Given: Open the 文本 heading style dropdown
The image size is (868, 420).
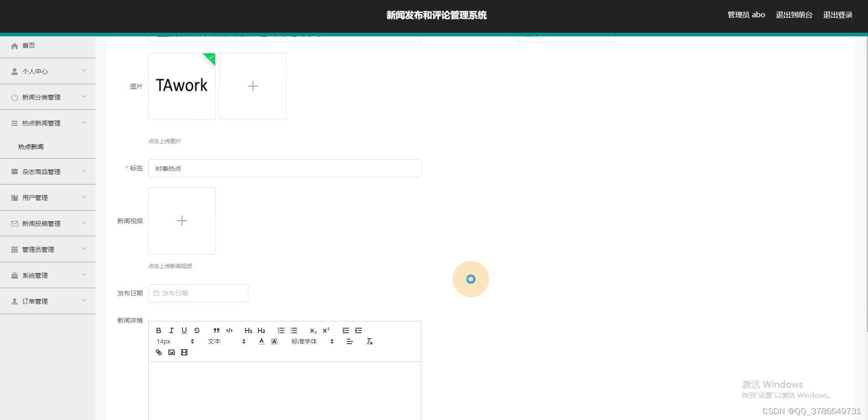Looking at the screenshot, I should (x=227, y=341).
